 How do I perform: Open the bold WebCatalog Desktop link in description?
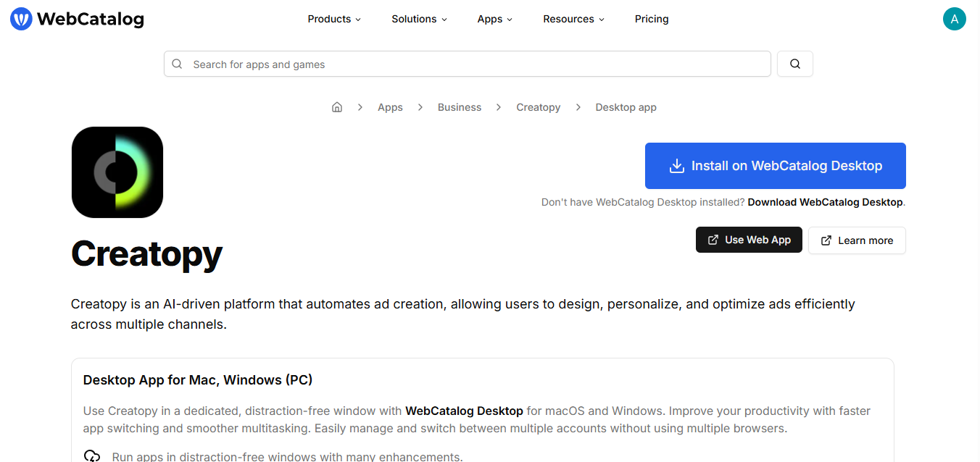(x=464, y=411)
